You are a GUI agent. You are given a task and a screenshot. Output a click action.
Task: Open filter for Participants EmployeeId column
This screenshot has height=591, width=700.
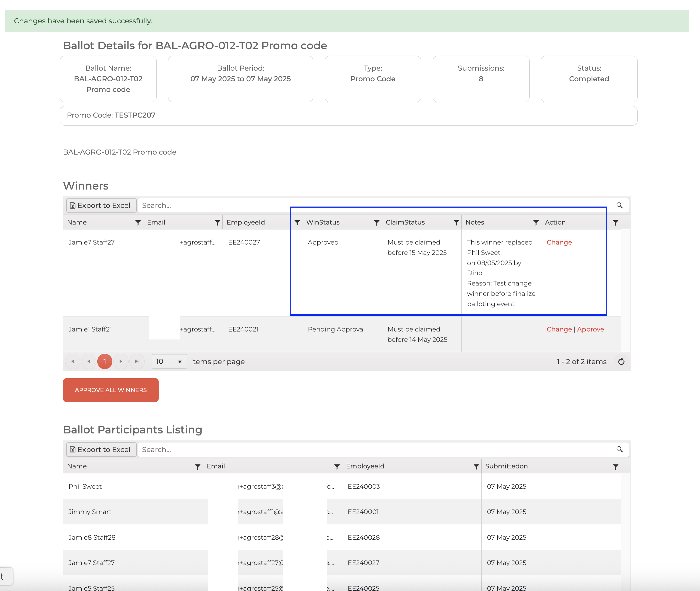[476, 467]
